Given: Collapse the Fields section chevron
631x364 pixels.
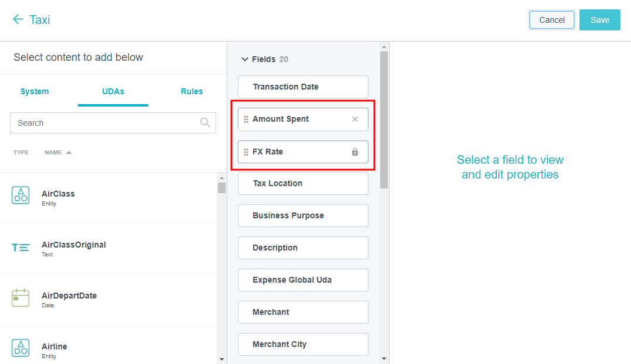Looking at the screenshot, I should [x=245, y=59].
